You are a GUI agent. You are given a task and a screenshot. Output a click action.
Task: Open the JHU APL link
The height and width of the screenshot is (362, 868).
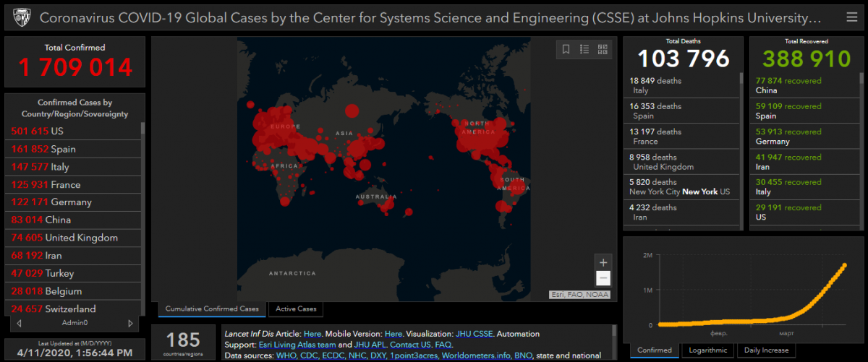tap(370, 345)
